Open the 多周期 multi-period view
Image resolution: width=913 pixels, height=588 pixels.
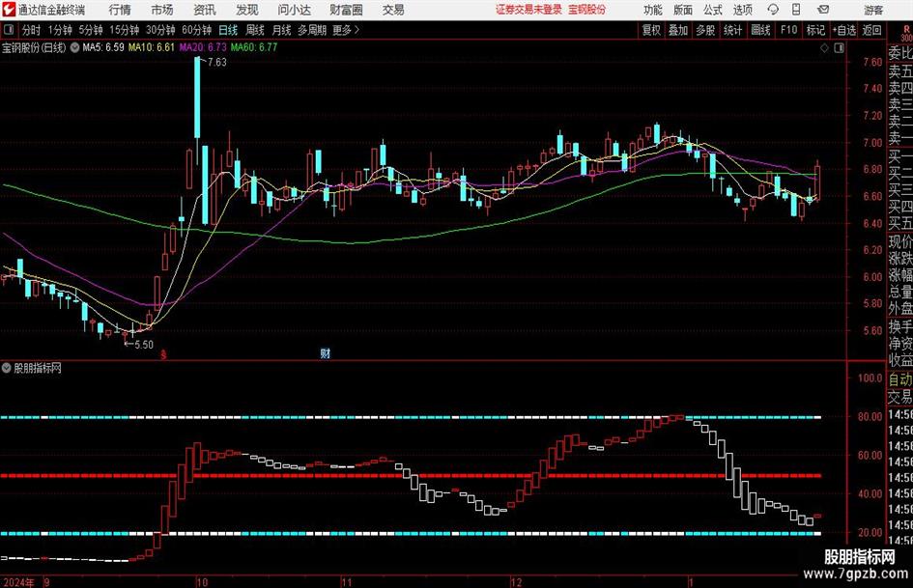312,30
